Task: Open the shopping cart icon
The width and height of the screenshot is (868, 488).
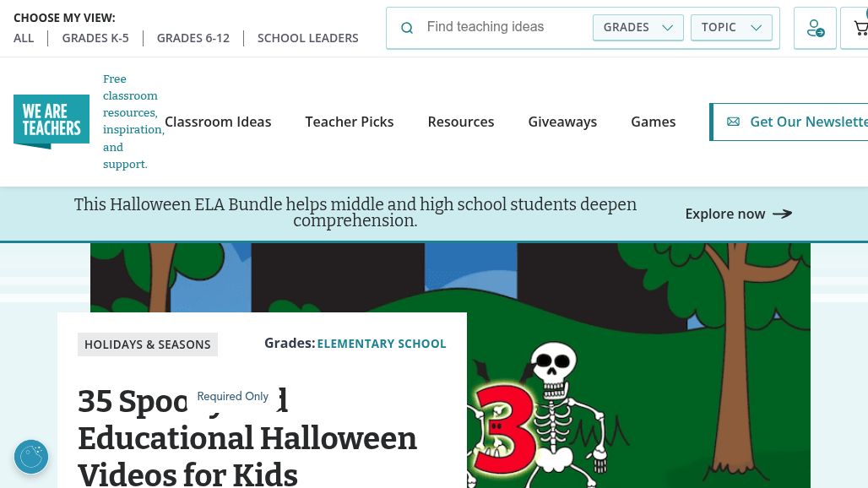Action: pyautogui.click(x=860, y=28)
